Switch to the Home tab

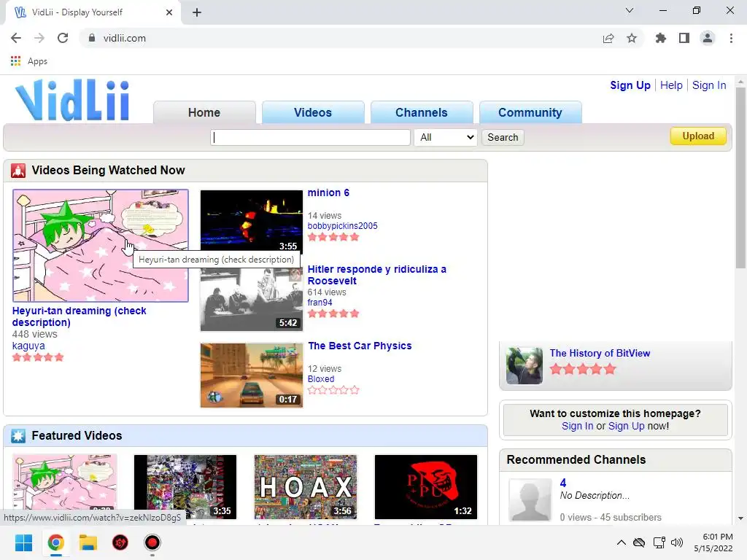pos(204,112)
